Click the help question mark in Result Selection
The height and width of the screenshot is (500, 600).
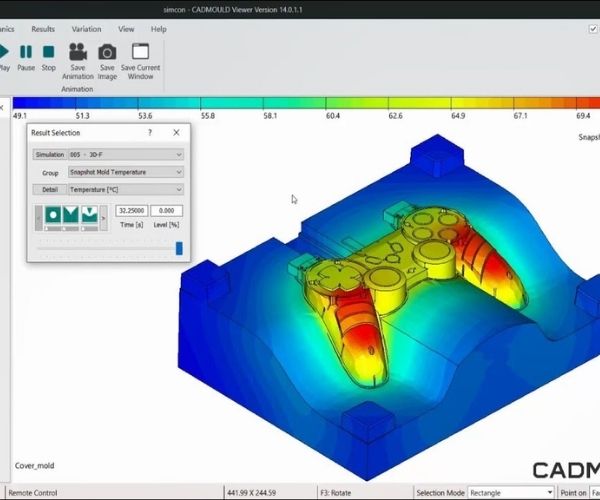(x=150, y=132)
